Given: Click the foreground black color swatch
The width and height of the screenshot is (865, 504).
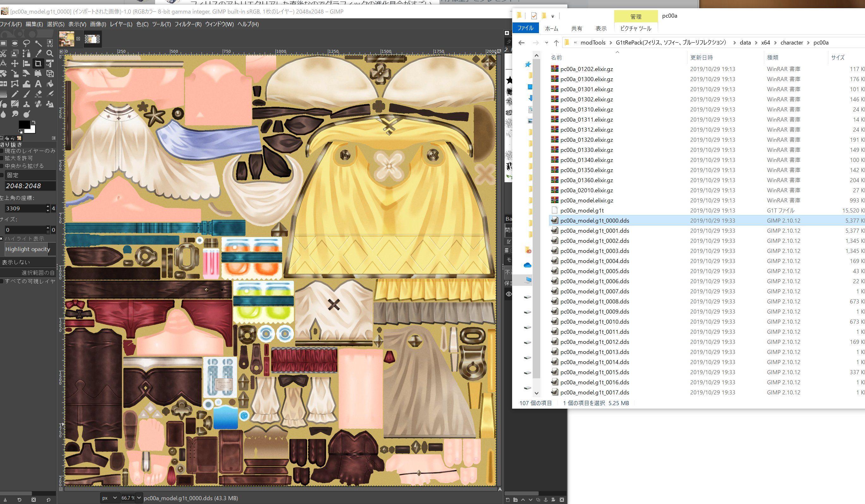Looking at the screenshot, I should (x=24, y=124).
